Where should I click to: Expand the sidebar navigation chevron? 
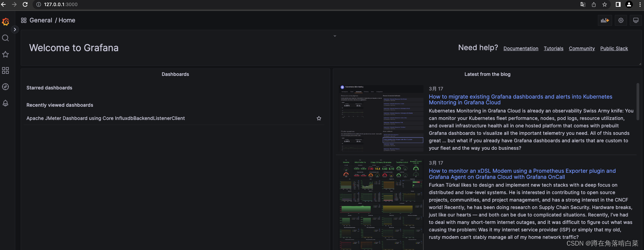15,29
